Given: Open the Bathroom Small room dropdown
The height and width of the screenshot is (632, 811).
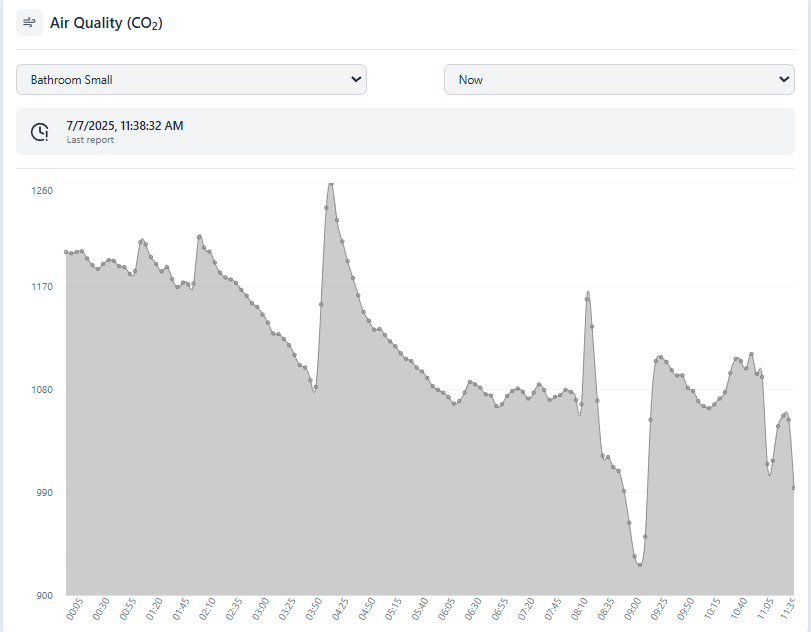Looking at the screenshot, I should pos(191,80).
